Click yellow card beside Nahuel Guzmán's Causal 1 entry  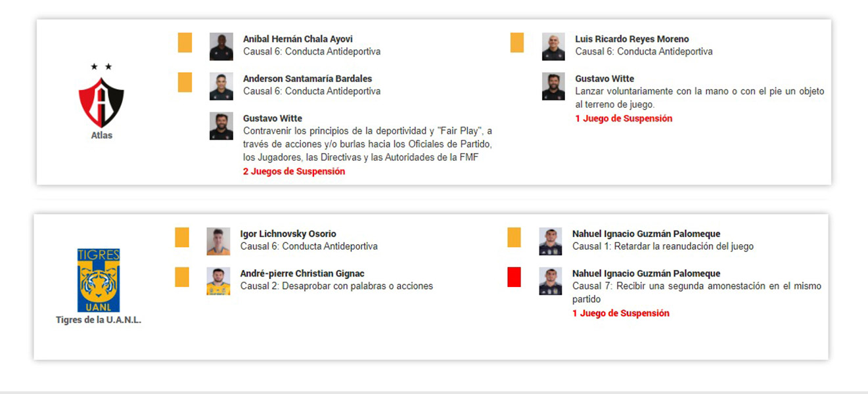514,238
